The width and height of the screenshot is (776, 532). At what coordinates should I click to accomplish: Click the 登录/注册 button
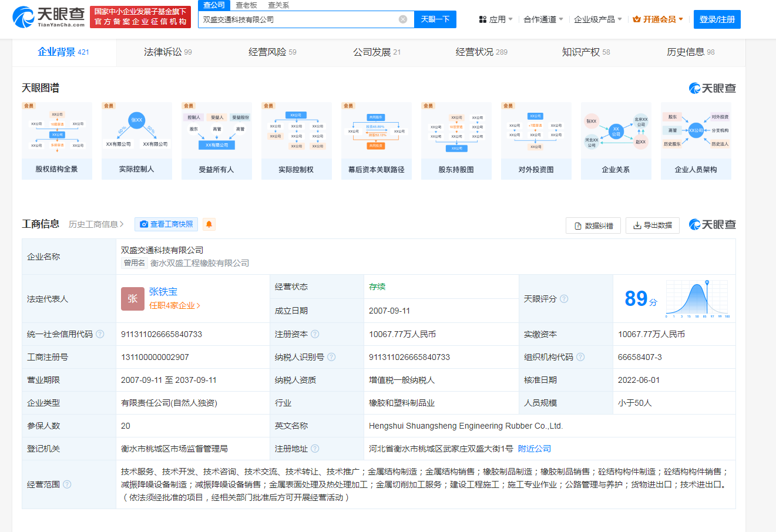[x=717, y=19]
